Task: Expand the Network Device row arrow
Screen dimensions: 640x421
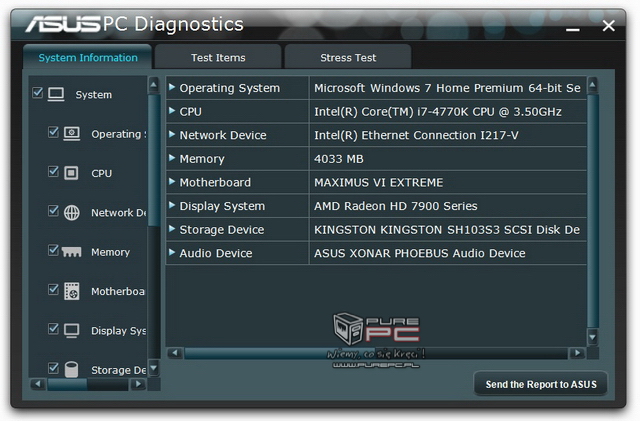Action: pos(172,134)
